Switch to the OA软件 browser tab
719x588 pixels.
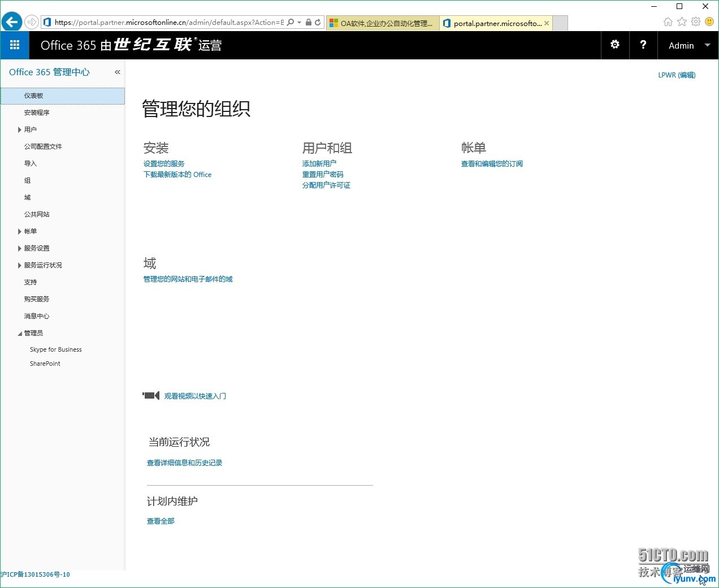pos(383,23)
